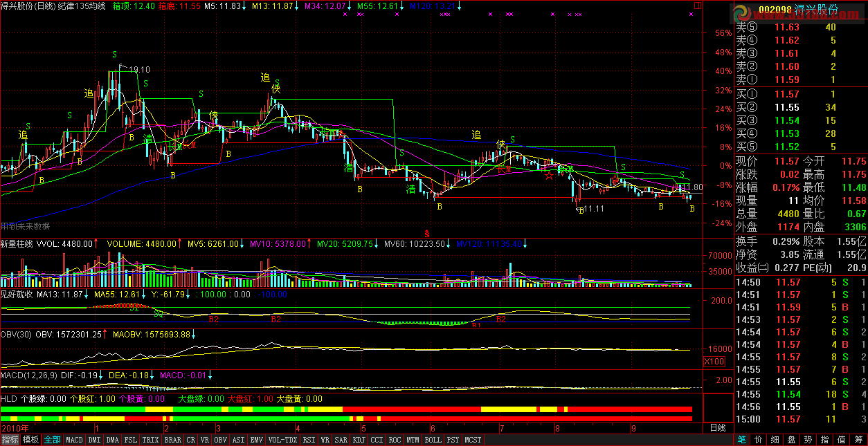
Task: Click the split-window icon at chart corner
Action: click(697, 6)
